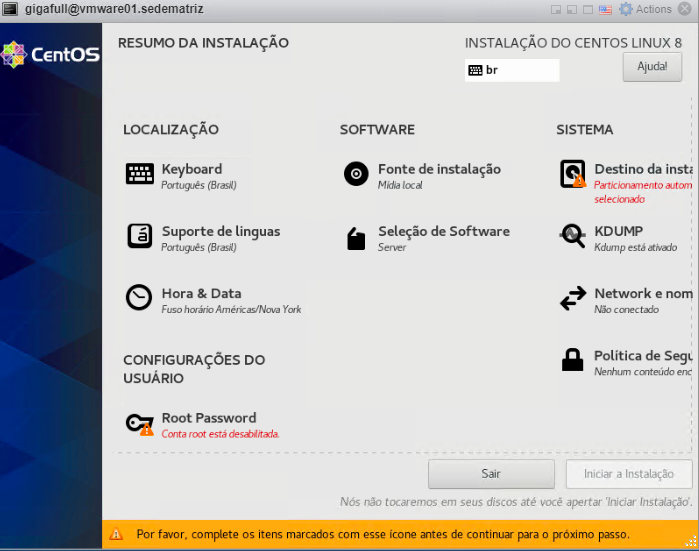Viewport: 699px width, 551px height.
Task: Click the CentOS logo
Action: (x=50, y=54)
